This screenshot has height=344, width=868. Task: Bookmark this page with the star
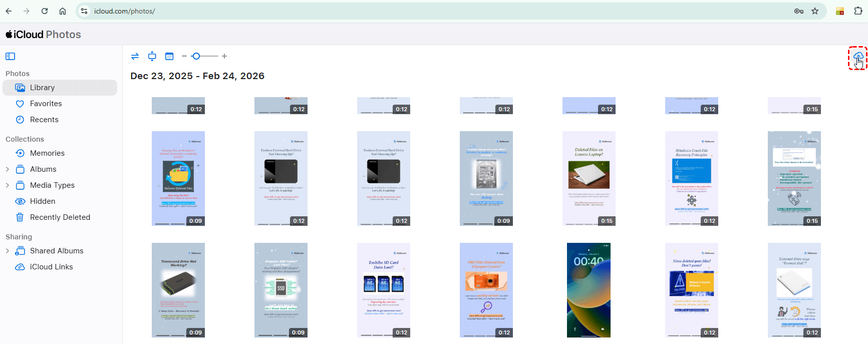815,11
